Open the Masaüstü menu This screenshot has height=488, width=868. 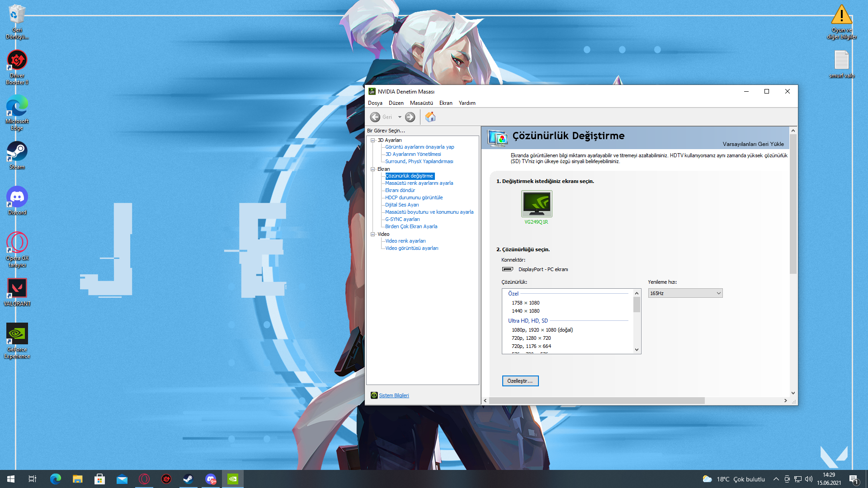421,103
